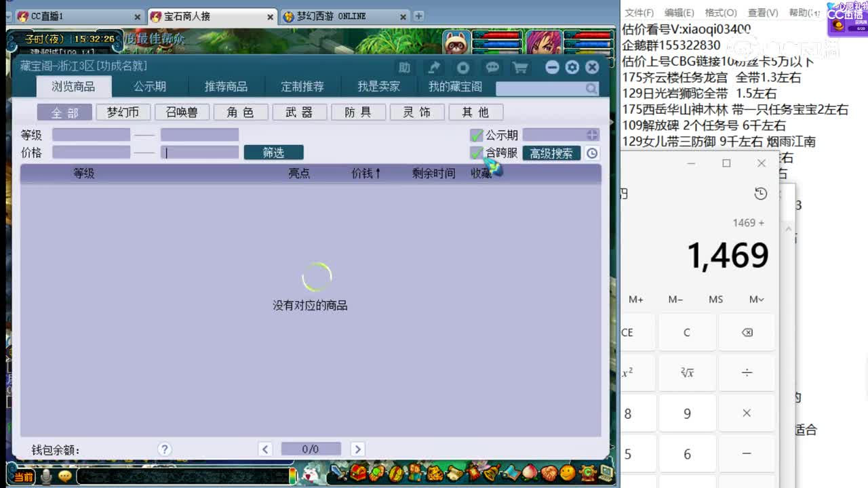Screen dimensions: 868x488
Task: Click the 筛选 filter button
Action: [273, 152]
